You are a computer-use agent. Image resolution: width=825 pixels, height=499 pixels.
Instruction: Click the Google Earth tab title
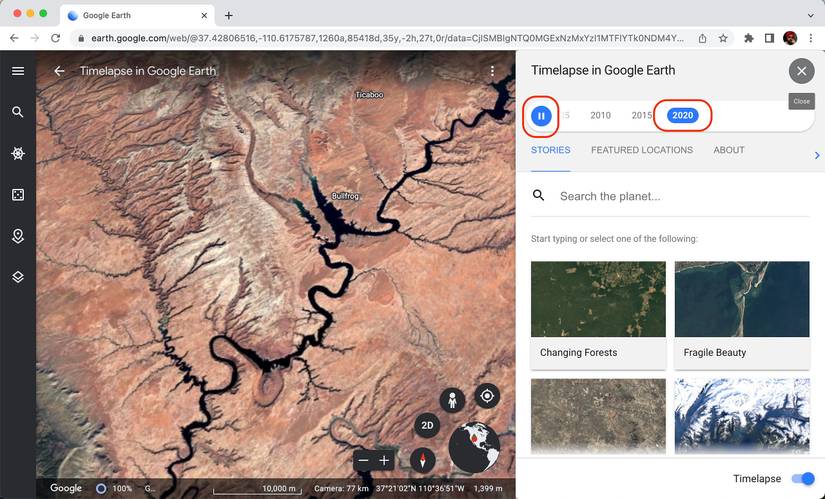[x=106, y=16]
